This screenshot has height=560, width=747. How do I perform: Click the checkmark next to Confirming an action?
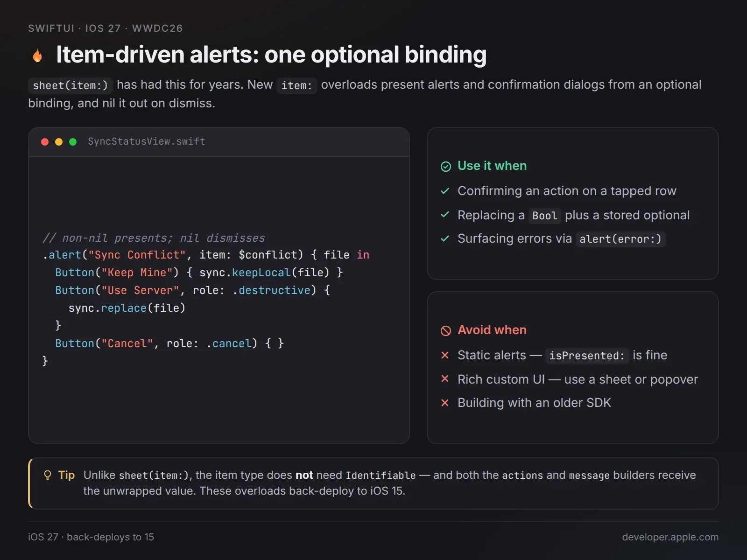click(445, 191)
